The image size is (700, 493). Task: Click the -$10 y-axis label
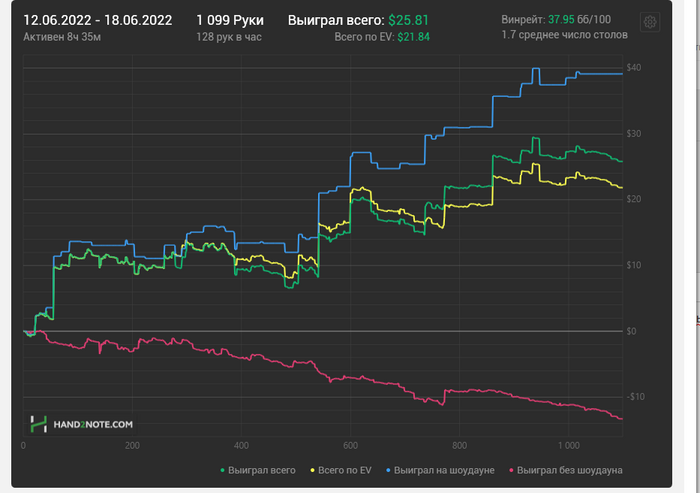[635, 397]
